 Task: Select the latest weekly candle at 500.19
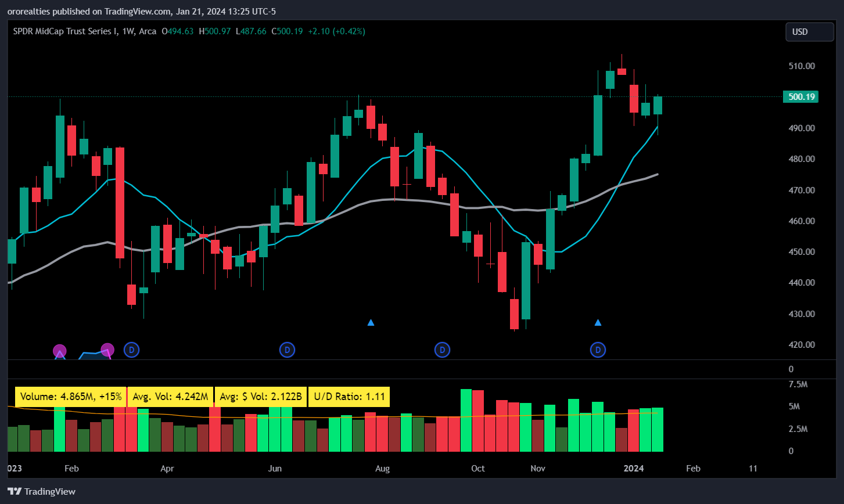(658, 106)
